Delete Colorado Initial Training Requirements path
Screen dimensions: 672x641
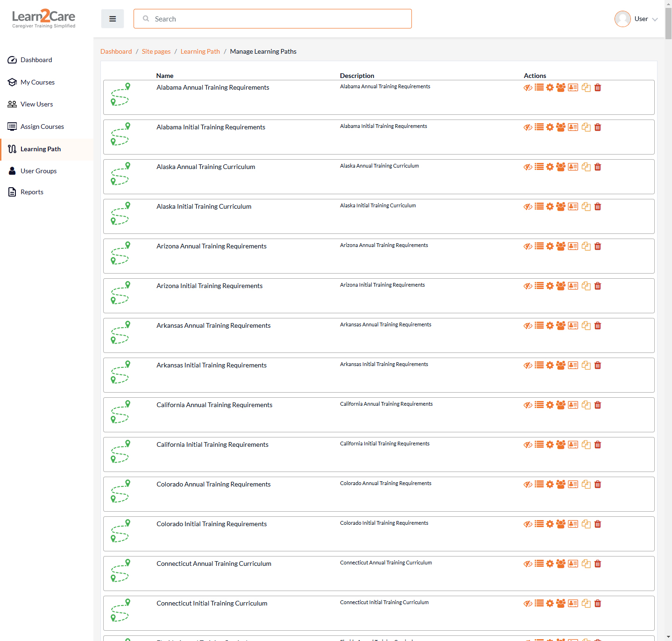coord(598,524)
